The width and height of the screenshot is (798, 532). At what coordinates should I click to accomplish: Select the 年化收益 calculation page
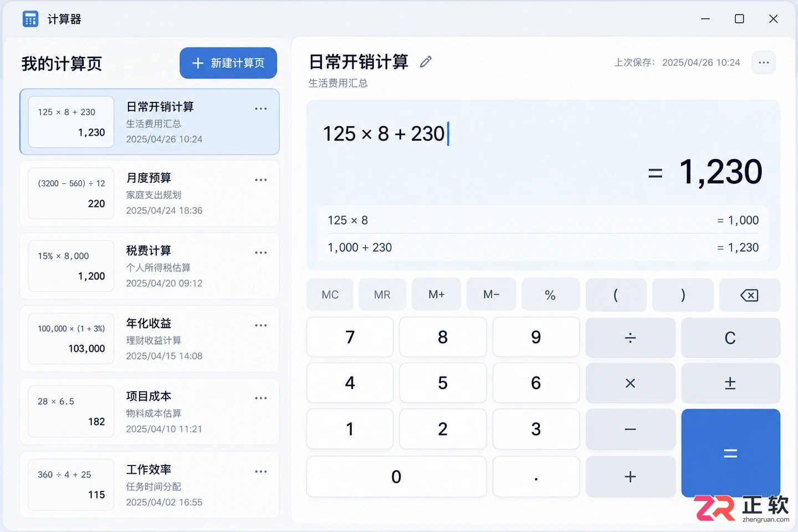tap(149, 339)
